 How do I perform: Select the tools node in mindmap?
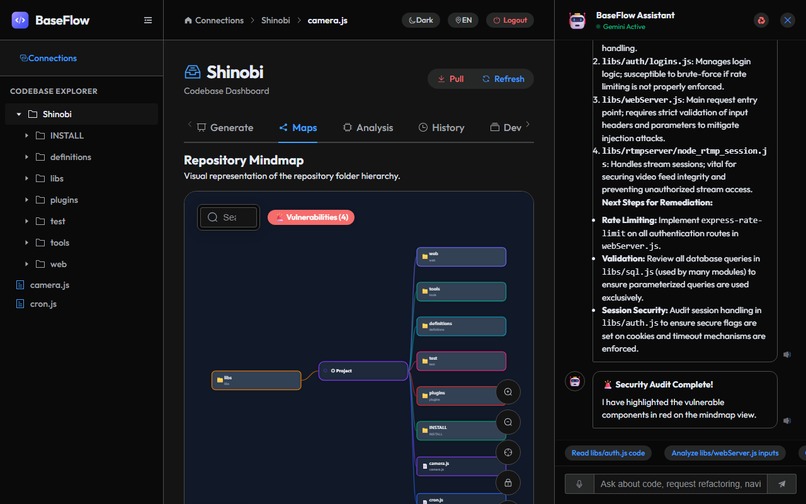461,292
